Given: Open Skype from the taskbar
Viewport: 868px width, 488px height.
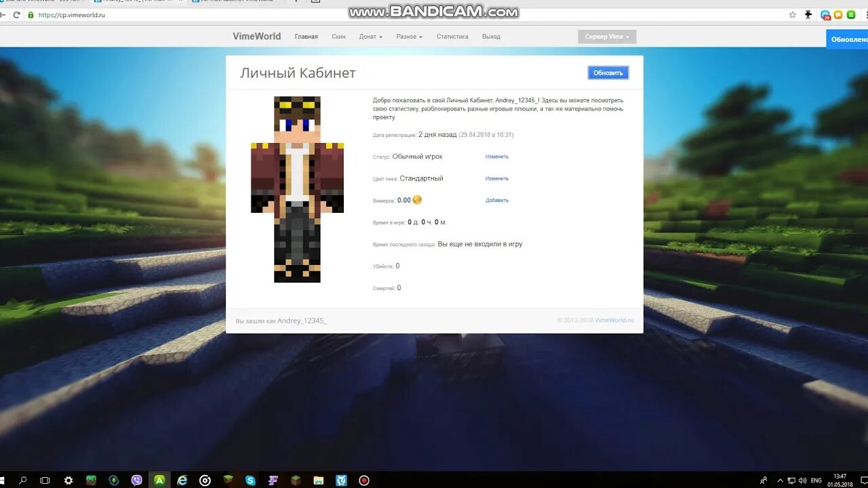Looking at the screenshot, I should [251, 481].
